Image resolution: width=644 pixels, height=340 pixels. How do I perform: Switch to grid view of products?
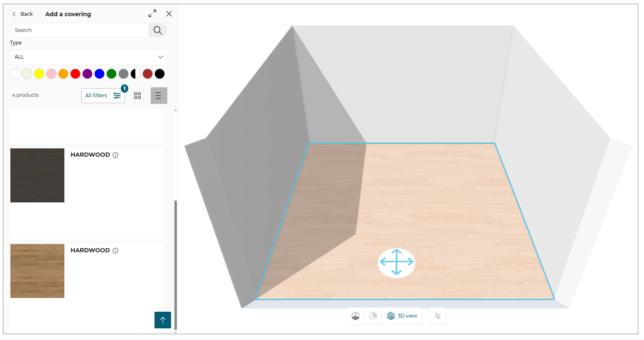(x=137, y=96)
